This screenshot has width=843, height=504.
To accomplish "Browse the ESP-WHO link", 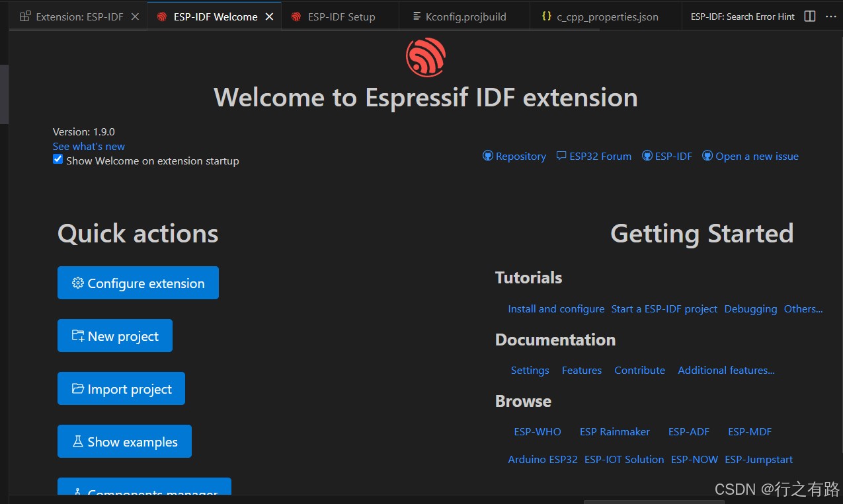I will [538, 431].
